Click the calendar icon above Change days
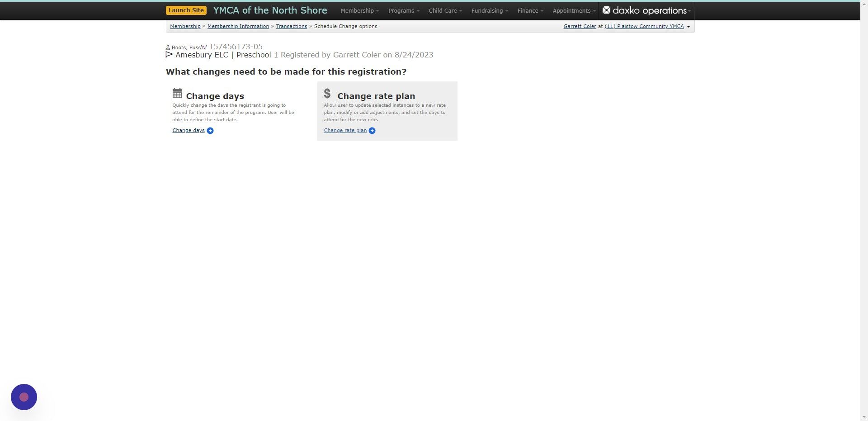Image resolution: width=868 pixels, height=421 pixels. click(x=177, y=94)
